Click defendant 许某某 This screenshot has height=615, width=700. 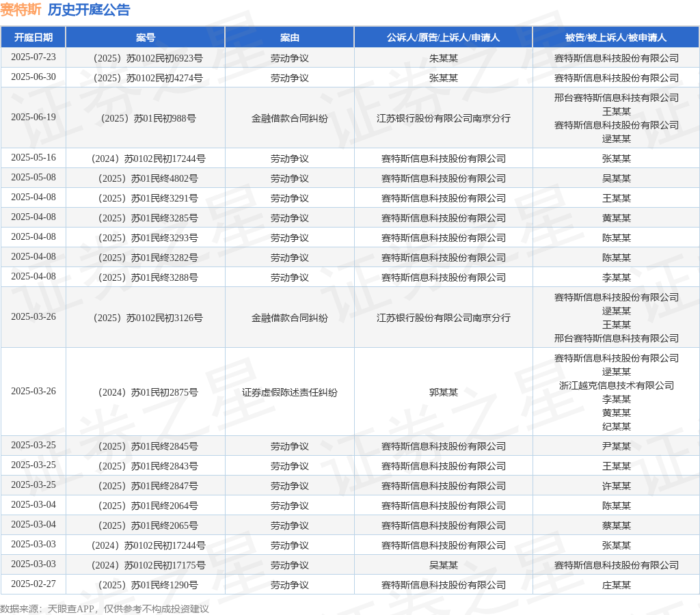[616, 486]
